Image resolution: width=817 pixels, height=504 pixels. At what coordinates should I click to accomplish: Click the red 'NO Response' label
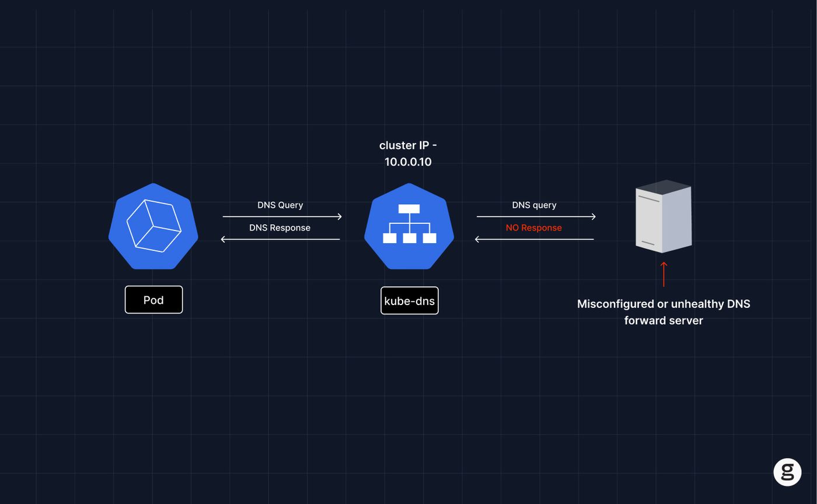coord(534,228)
